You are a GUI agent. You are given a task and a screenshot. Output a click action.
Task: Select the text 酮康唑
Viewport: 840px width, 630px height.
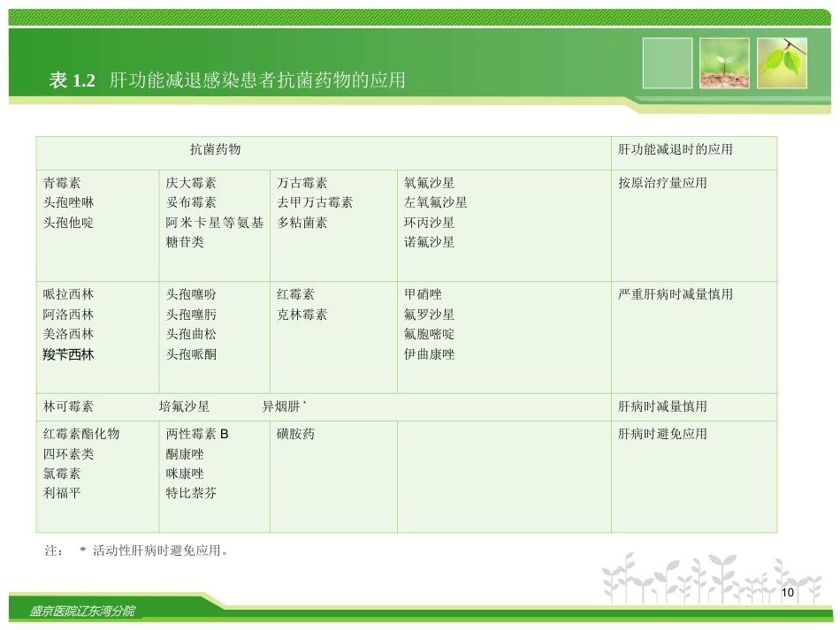tap(185, 454)
